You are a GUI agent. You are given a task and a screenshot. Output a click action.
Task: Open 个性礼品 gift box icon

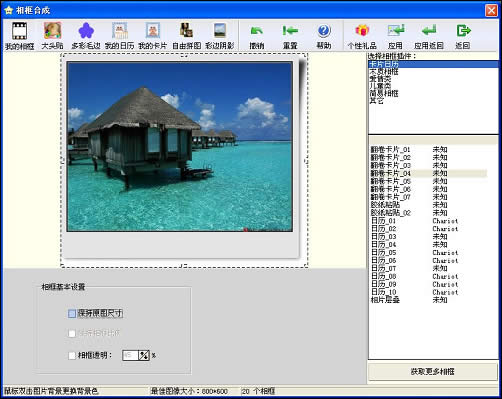pos(362,31)
